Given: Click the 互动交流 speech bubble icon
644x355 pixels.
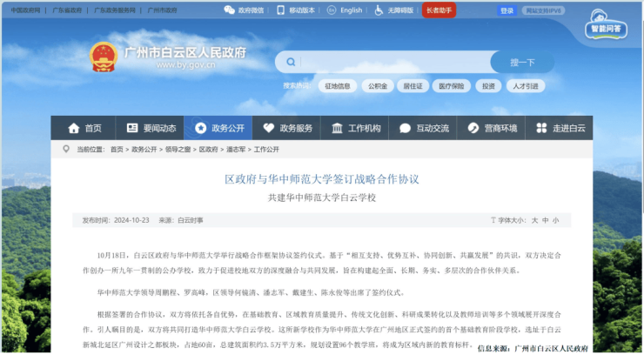Looking at the screenshot, I should [405, 128].
